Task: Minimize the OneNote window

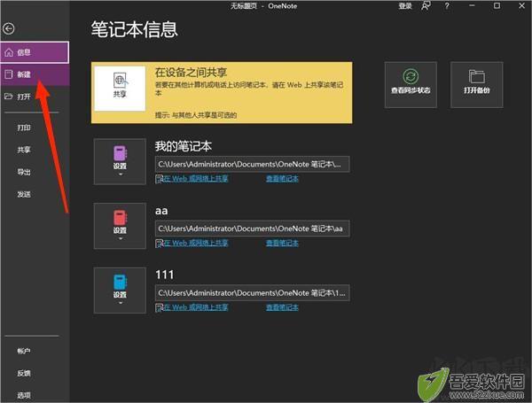Action: coord(472,6)
